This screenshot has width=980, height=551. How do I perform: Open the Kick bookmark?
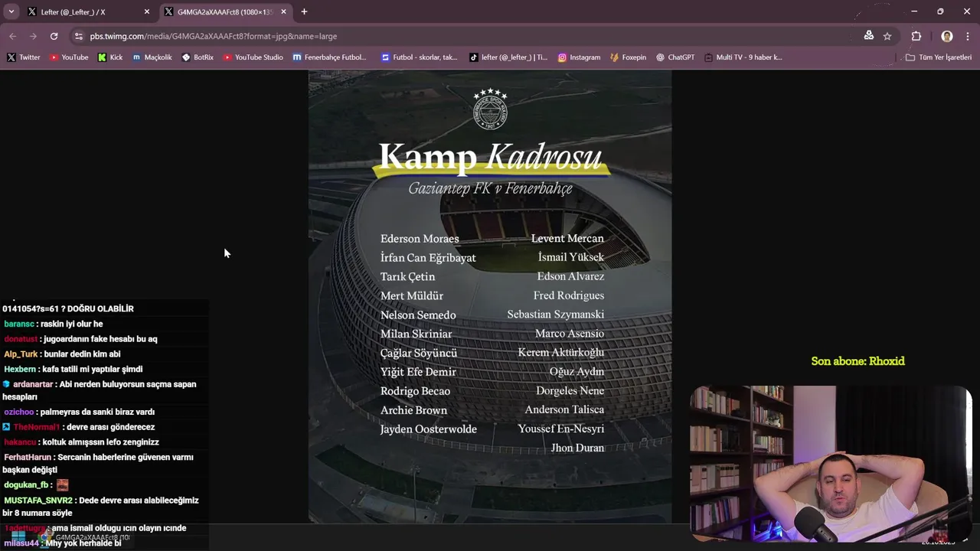coord(110,57)
